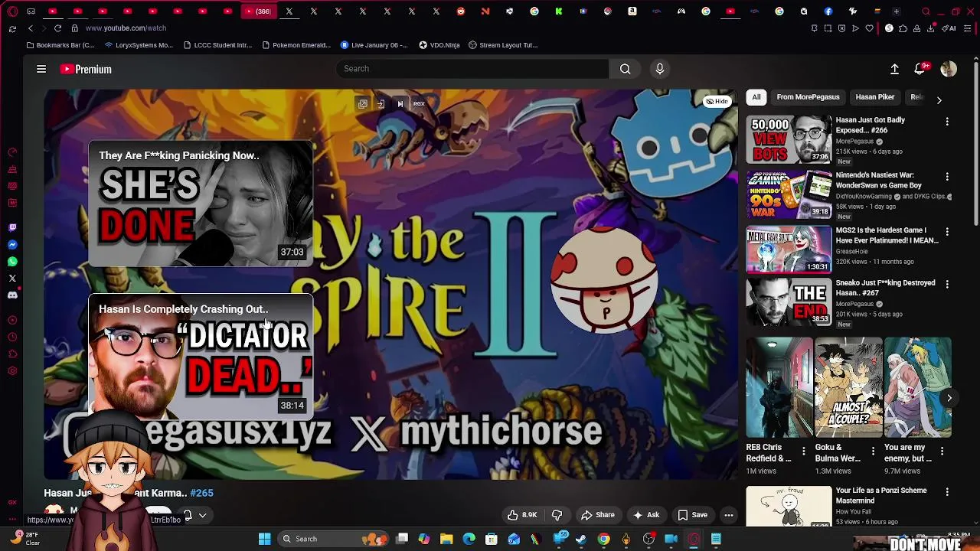Open the sidebar extensions cube icon
Image resolution: width=980 pixels, height=551 pixels.
[12, 354]
